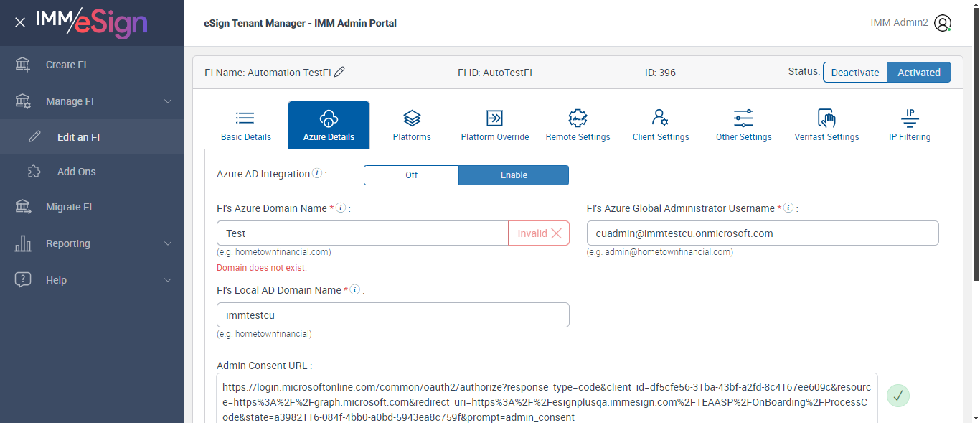The width and height of the screenshot is (980, 423).
Task: Click the FI ID: AutoTestFI text
Action: click(x=495, y=73)
